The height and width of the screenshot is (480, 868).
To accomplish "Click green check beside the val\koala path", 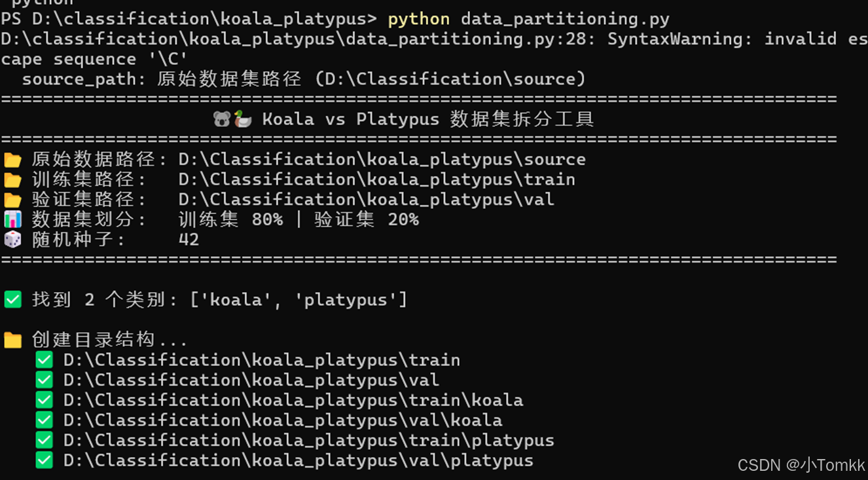I will tap(44, 420).
